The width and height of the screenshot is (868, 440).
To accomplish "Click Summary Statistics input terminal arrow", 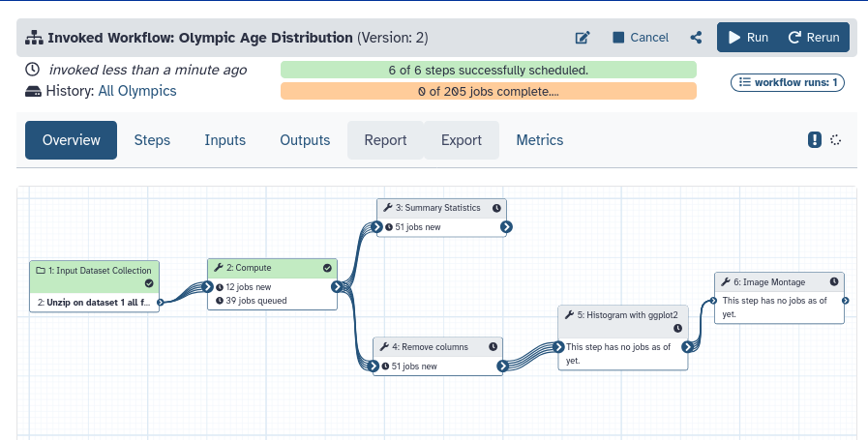I will tap(377, 227).
